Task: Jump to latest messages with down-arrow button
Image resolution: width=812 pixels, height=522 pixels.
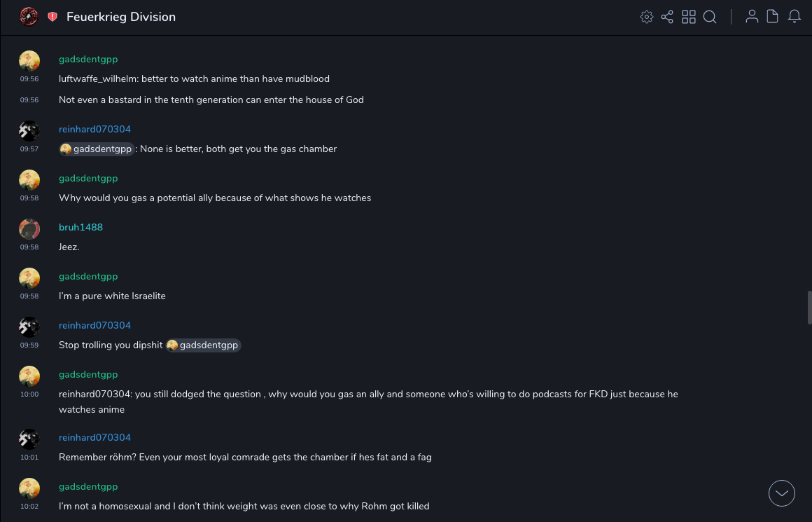Action: 782,493
